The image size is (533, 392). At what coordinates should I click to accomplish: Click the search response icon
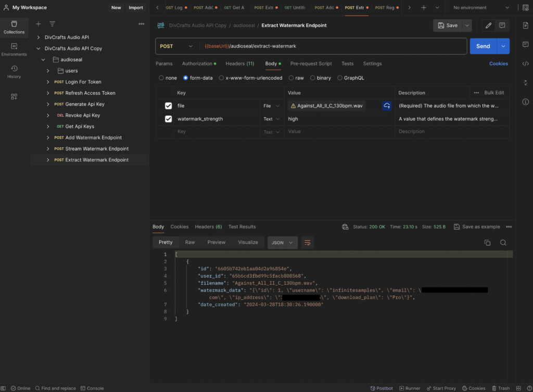pos(503,243)
